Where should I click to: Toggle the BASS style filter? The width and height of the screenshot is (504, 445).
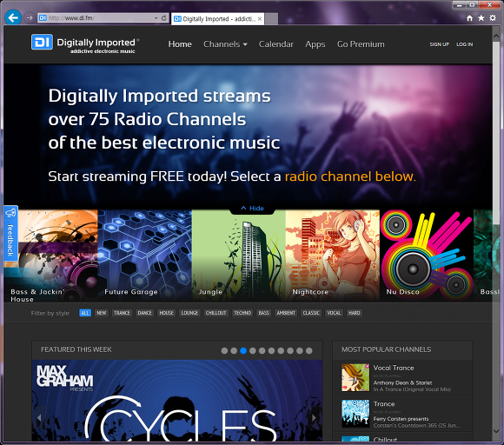tap(264, 313)
